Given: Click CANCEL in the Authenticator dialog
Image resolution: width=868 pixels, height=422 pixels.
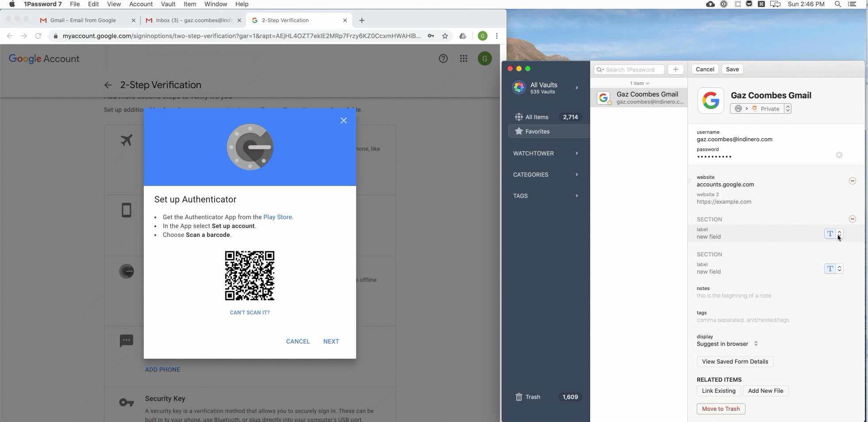Looking at the screenshot, I should pyautogui.click(x=298, y=341).
